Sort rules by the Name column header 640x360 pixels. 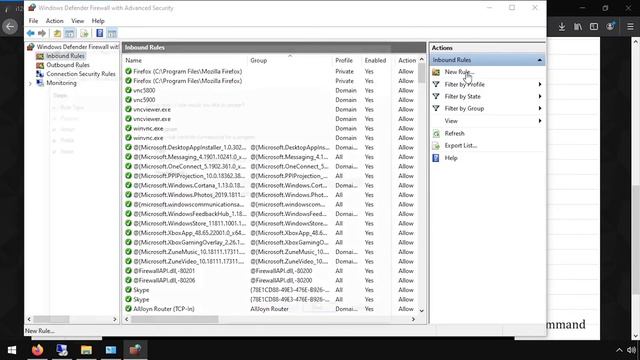point(133,60)
